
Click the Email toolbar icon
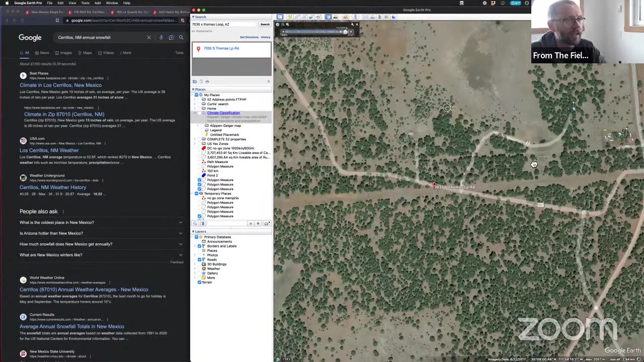pos(365,17)
